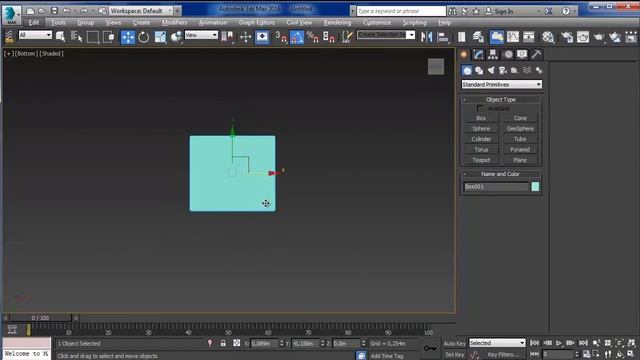Open the View reference coordinate dropdown

pyautogui.click(x=201, y=35)
